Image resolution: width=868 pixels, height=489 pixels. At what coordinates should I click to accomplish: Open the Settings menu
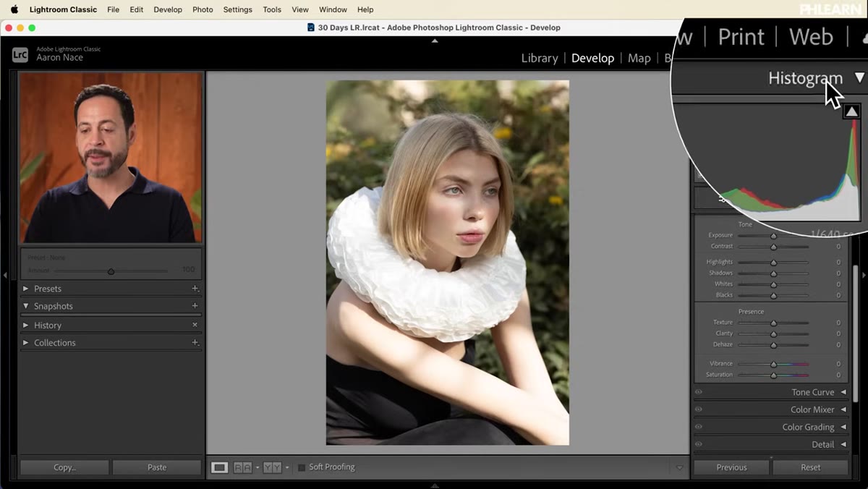pos(237,9)
